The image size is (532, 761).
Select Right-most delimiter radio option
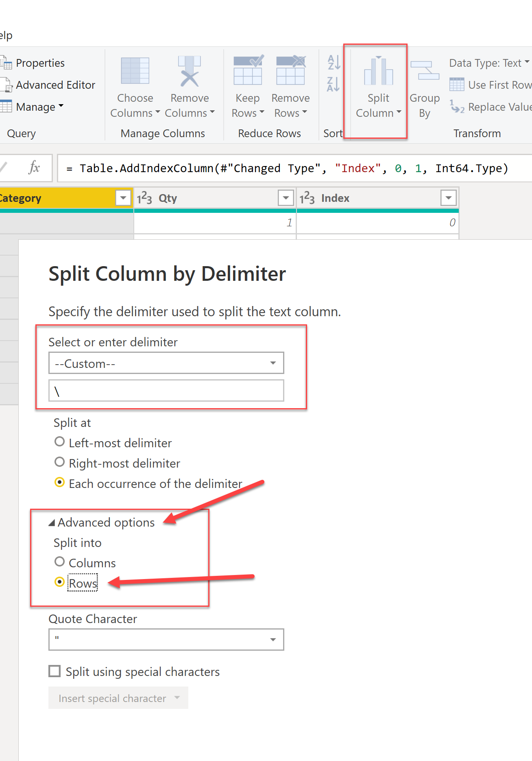(x=59, y=462)
